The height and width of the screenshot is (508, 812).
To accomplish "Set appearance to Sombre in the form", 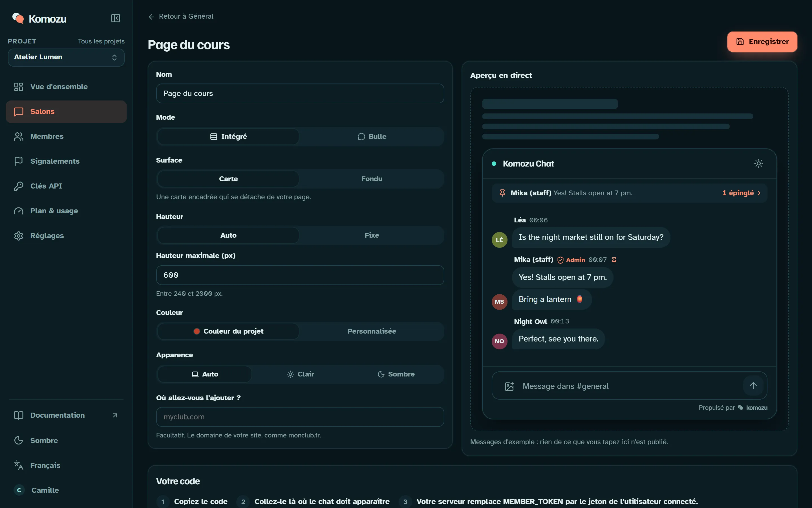I will tap(396, 374).
